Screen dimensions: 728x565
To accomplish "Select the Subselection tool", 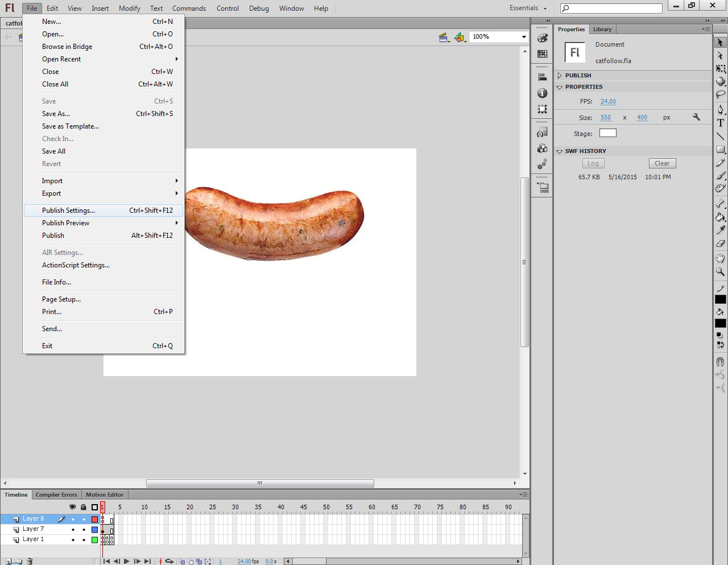I will [x=720, y=56].
